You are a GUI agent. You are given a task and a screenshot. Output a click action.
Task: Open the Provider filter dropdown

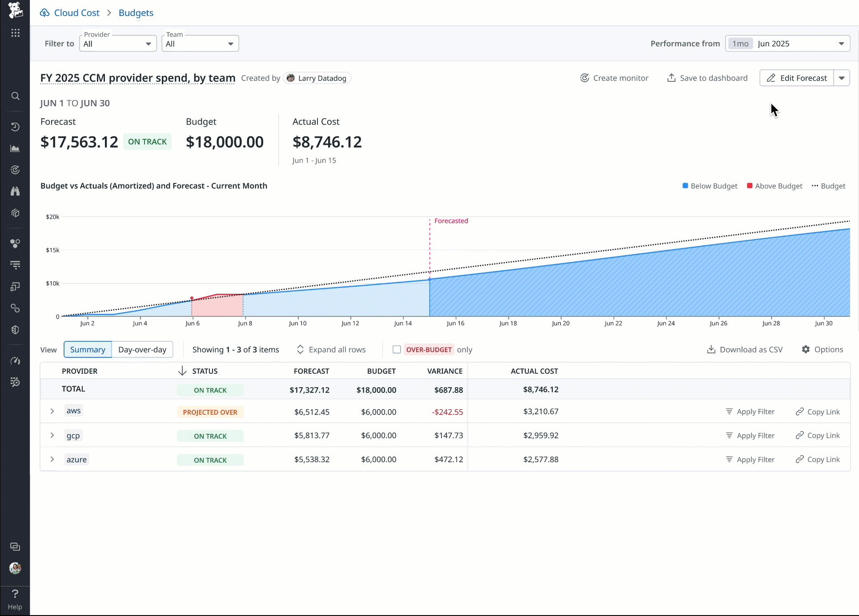pyautogui.click(x=118, y=44)
